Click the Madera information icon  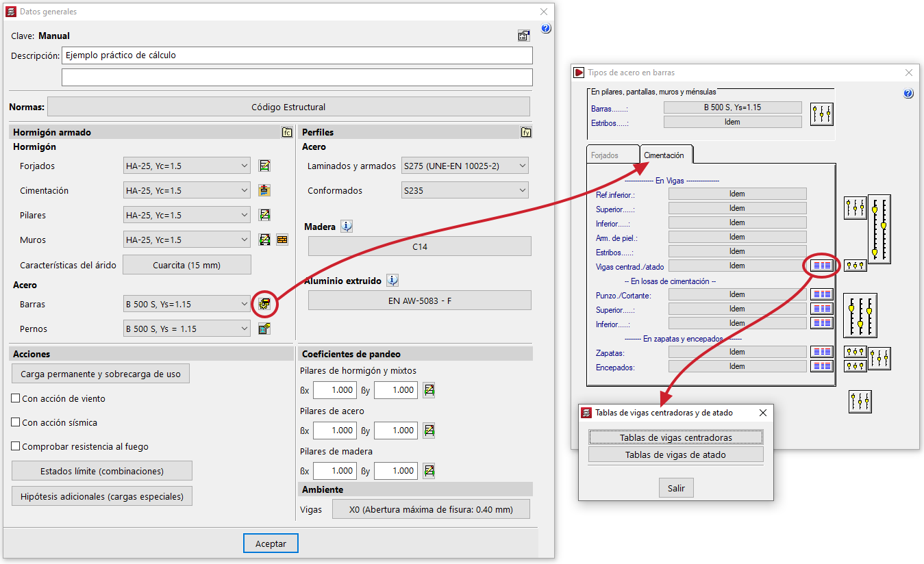[x=347, y=227]
